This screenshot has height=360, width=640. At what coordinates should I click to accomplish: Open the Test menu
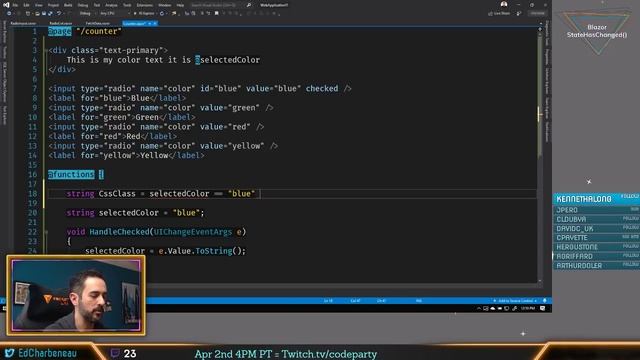[97, 5]
